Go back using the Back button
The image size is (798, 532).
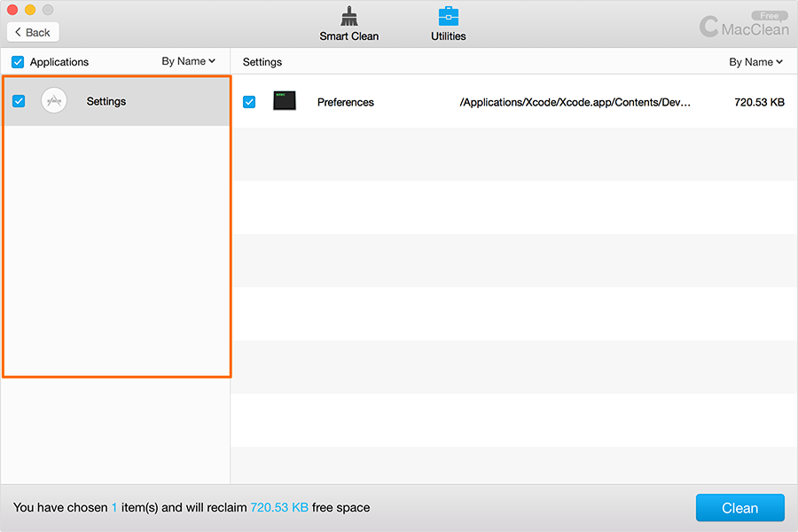click(33, 32)
